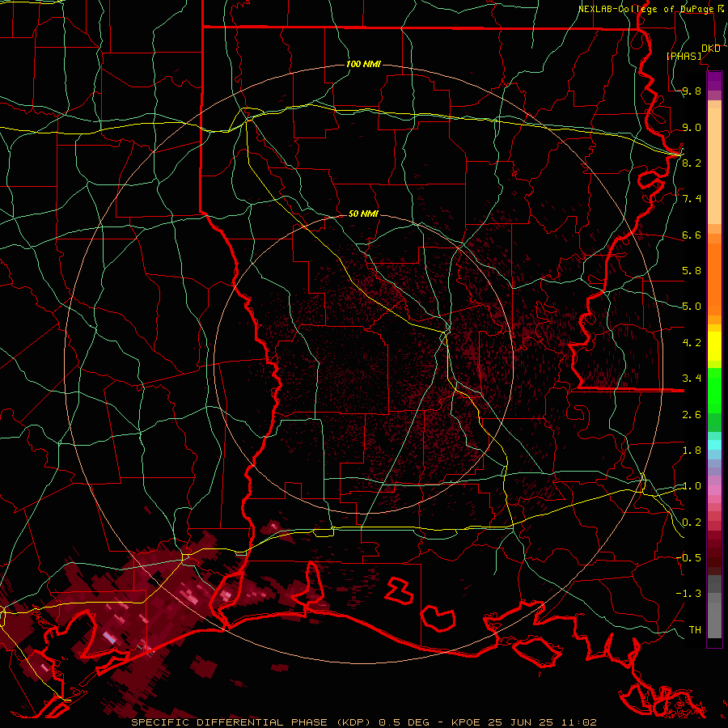Select the 1.8 legend value
Image resolution: width=728 pixels, height=728 pixels.
pos(692,451)
